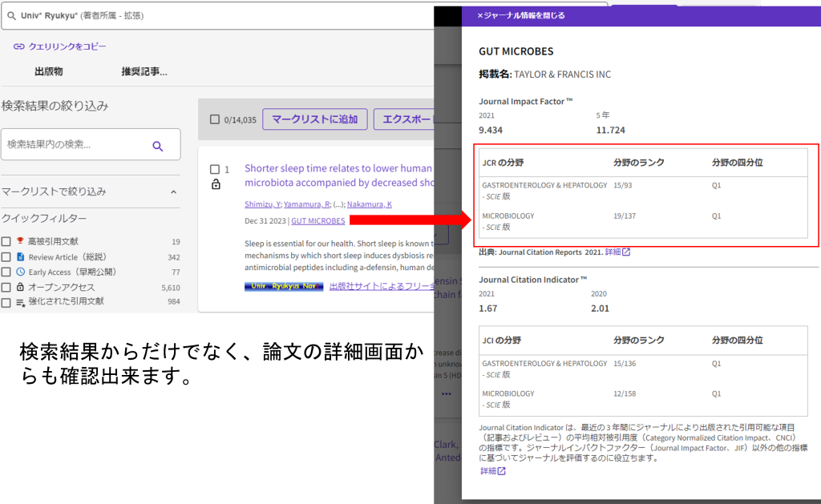
Task: Click the 19/137 rank for MICROBIOLOGY
Action: click(x=625, y=216)
